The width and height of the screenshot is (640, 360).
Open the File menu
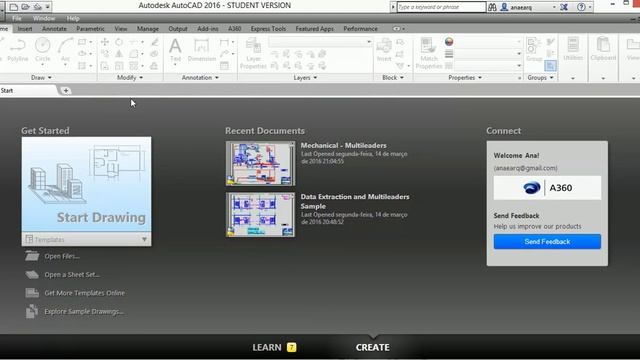pos(17,18)
